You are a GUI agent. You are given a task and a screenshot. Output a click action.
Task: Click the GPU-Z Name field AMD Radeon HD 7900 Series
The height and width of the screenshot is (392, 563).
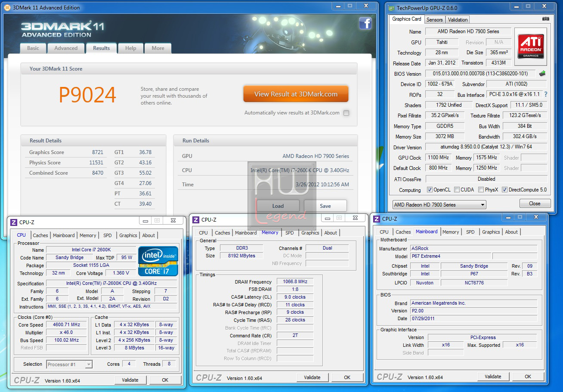[x=468, y=31]
